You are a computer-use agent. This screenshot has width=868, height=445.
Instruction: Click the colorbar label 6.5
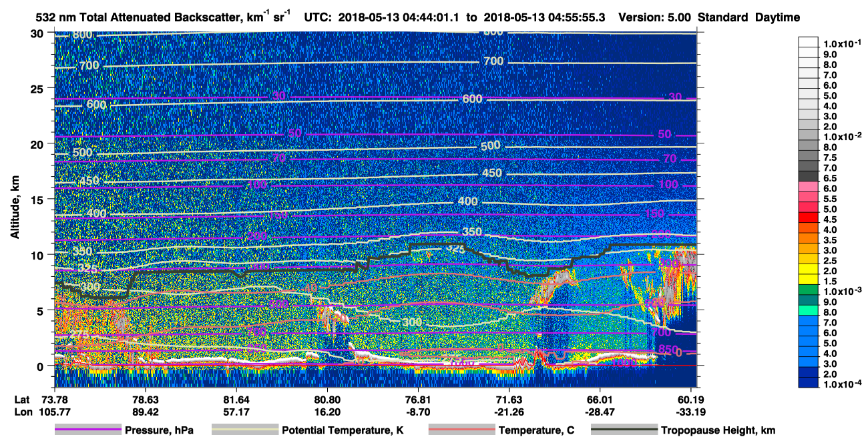coord(831,178)
